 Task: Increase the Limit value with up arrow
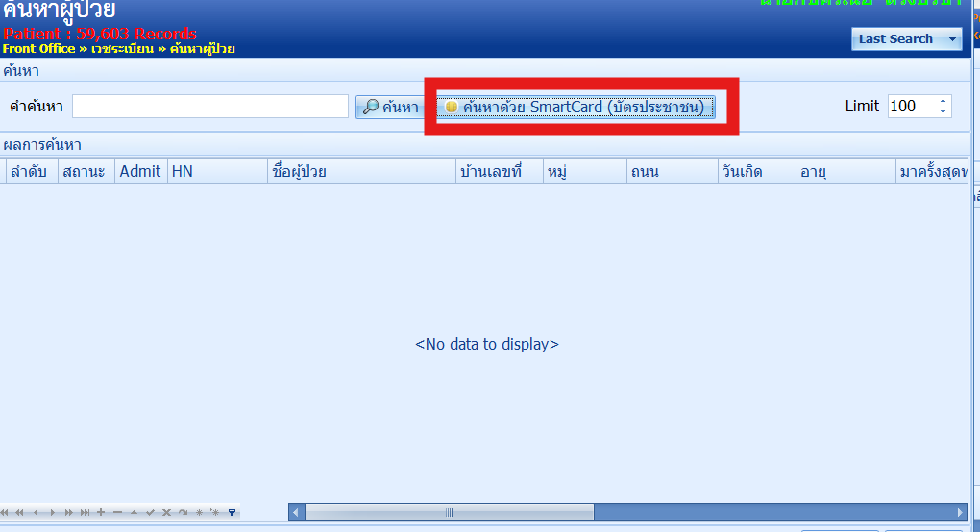(x=943, y=101)
